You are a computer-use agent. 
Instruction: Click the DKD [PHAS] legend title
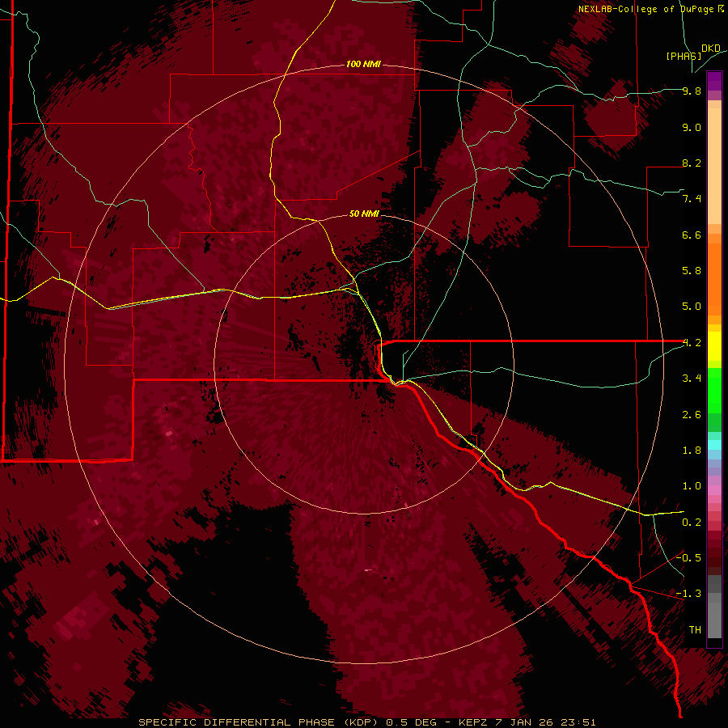pos(693,52)
